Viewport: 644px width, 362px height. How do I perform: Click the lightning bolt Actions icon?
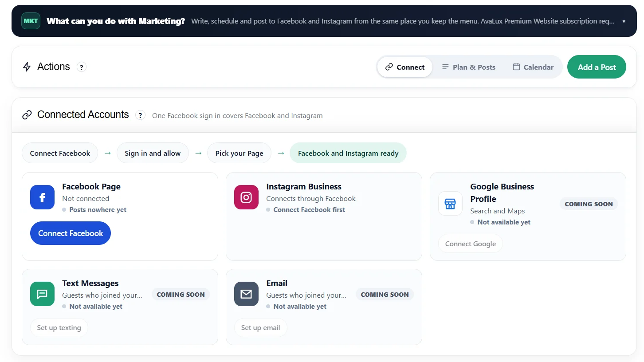coord(27,67)
